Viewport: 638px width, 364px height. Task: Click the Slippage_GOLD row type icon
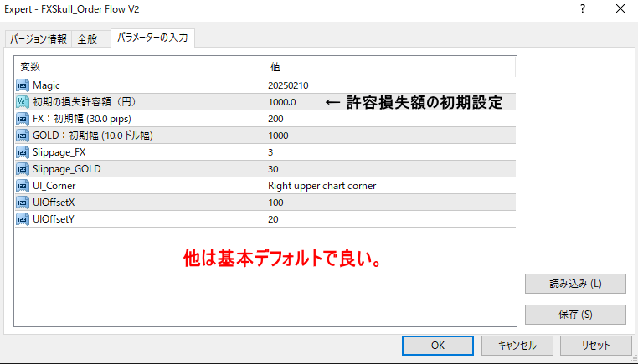(x=23, y=168)
